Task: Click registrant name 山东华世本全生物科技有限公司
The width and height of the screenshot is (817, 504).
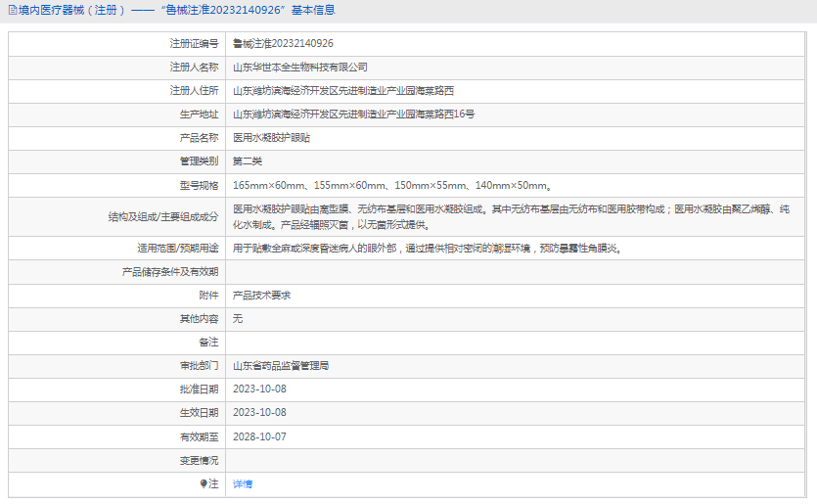Action: (300, 68)
